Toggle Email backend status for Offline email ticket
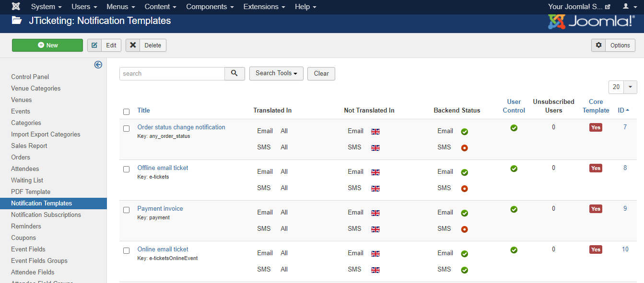 pyautogui.click(x=464, y=172)
